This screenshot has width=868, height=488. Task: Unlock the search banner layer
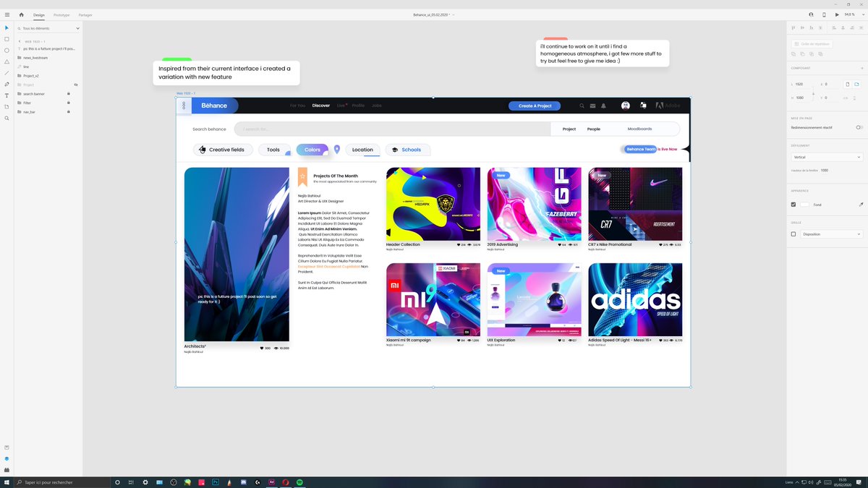coord(68,94)
